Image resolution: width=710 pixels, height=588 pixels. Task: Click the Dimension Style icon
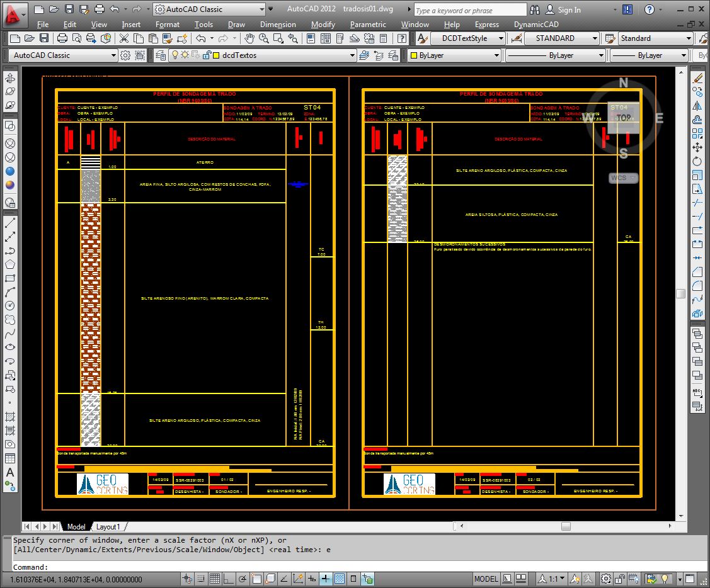516,38
